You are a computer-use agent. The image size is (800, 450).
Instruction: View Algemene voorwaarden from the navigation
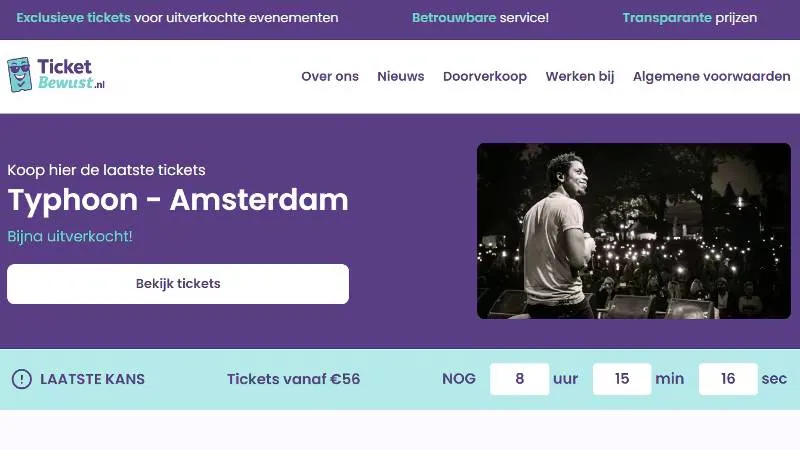pyautogui.click(x=712, y=77)
